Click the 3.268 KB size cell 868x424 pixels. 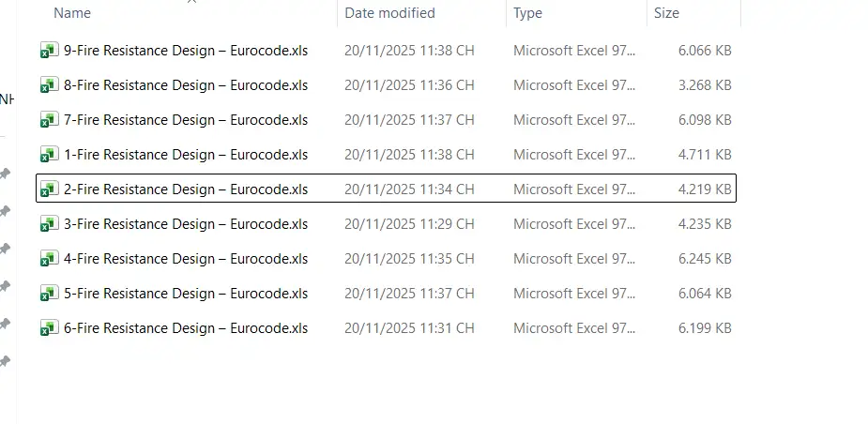coord(705,85)
